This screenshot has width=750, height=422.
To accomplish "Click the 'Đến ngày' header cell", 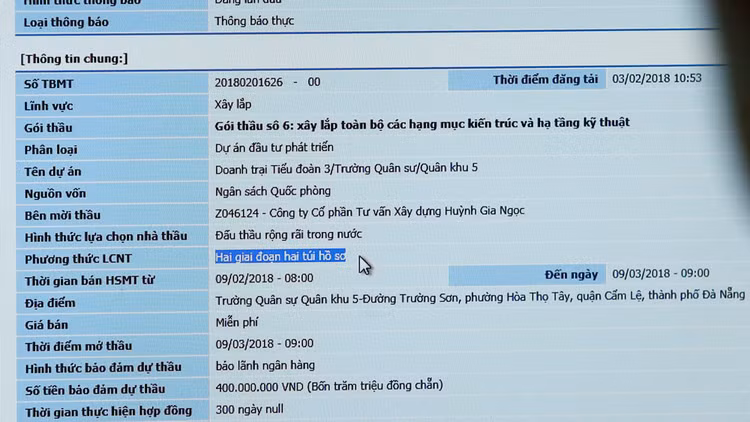I will 527,275.
